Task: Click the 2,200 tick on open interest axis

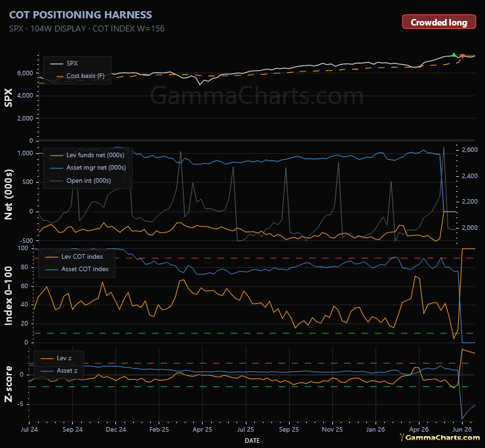Action: pyautogui.click(x=470, y=202)
